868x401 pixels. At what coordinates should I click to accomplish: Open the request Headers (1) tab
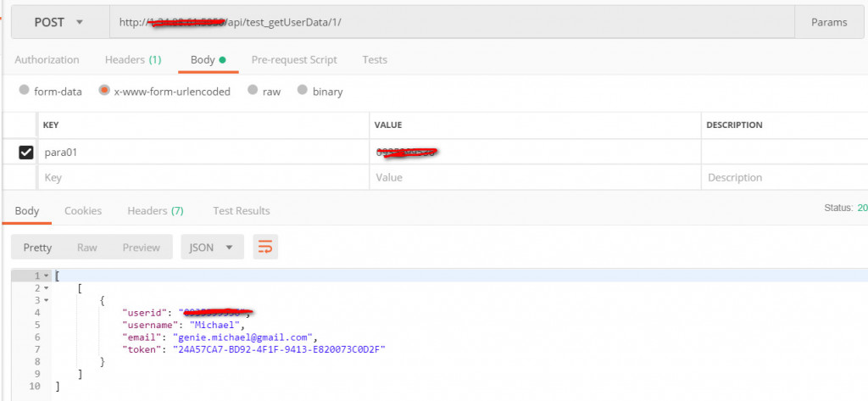tap(133, 60)
